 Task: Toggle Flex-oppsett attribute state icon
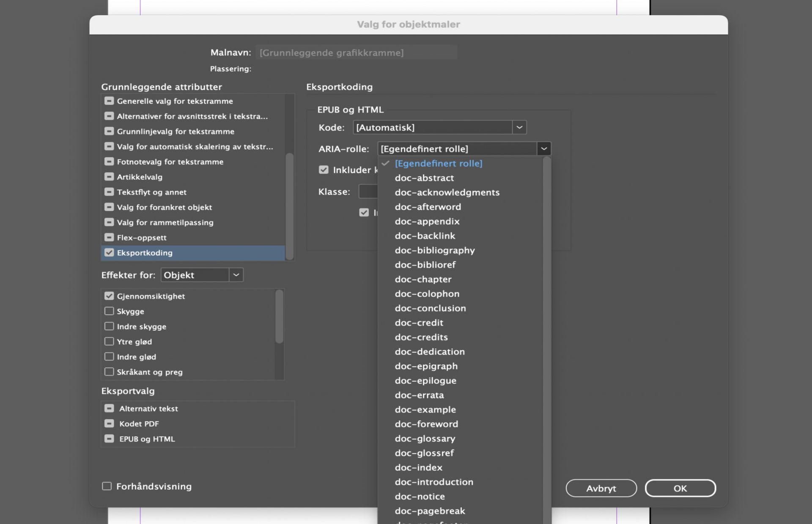click(x=109, y=237)
